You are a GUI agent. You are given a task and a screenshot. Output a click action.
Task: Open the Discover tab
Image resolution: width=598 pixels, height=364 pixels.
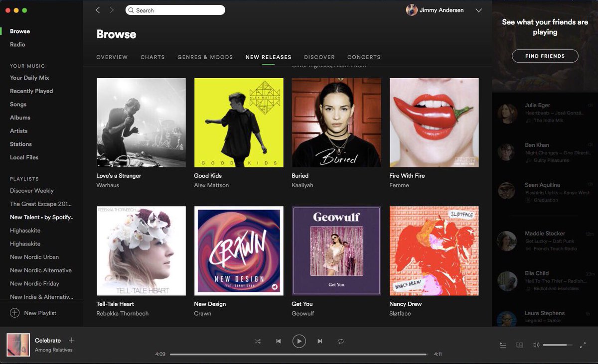point(319,57)
